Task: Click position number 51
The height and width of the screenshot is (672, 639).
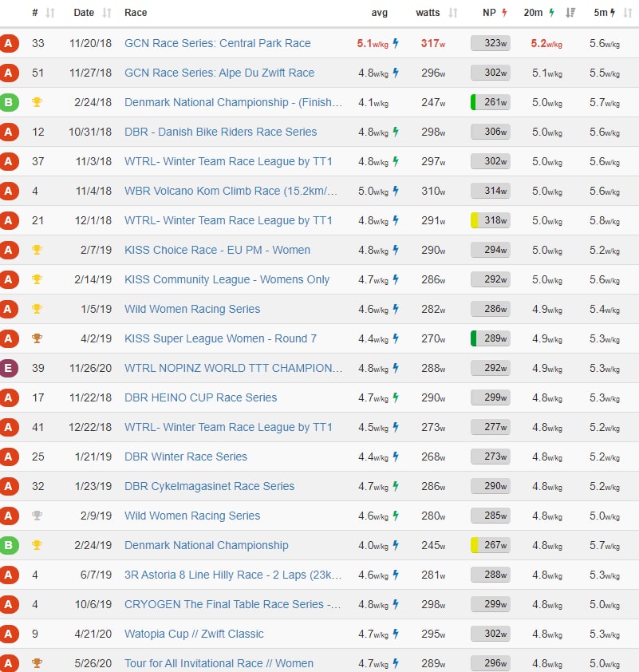Action: coord(37,73)
